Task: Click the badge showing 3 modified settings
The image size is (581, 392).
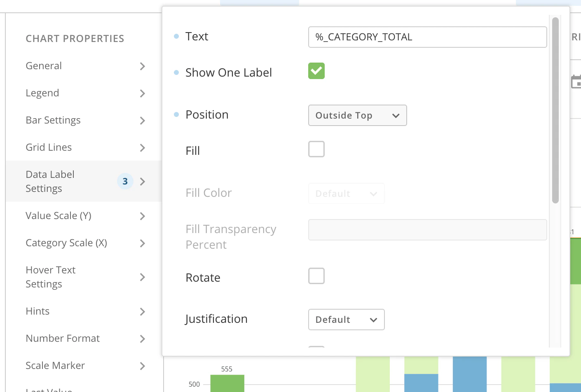Action: [x=125, y=181]
